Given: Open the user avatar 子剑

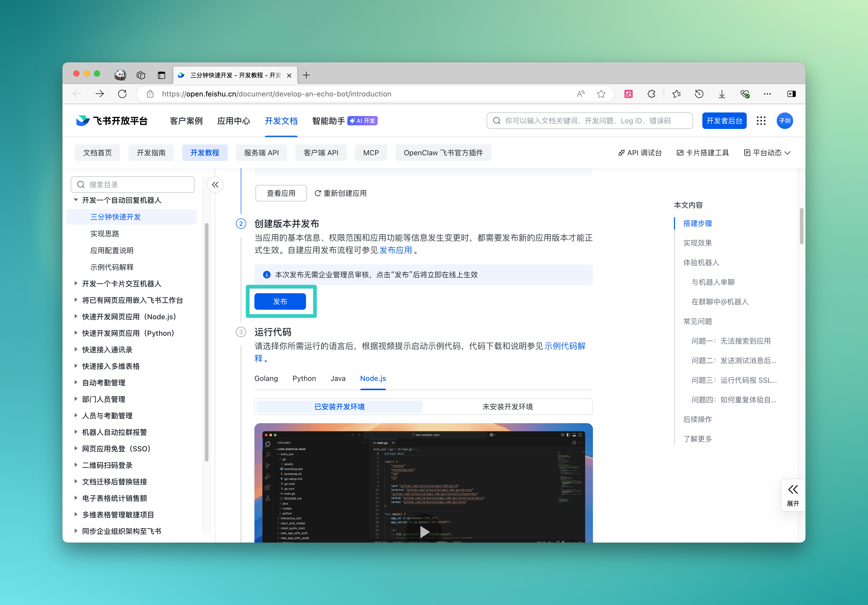Looking at the screenshot, I should click(784, 120).
